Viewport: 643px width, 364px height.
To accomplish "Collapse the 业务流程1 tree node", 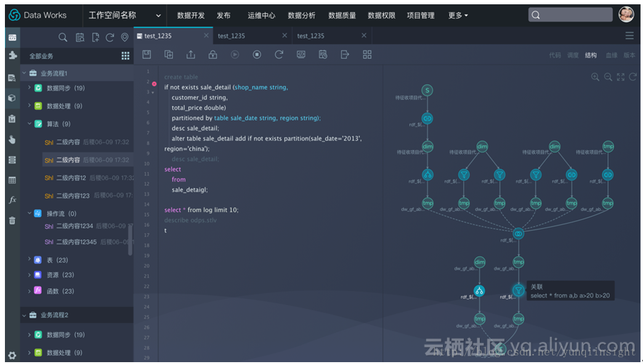I will [x=24, y=73].
